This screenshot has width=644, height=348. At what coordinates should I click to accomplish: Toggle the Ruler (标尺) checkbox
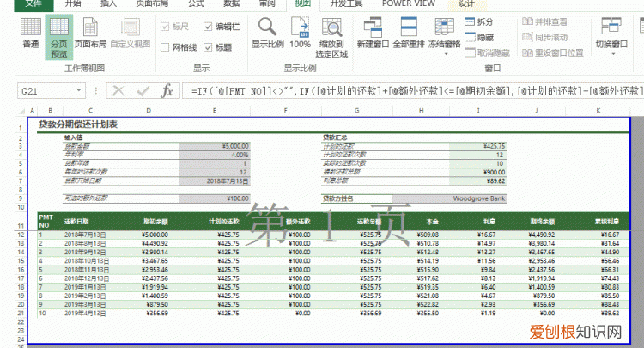point(165,27)
